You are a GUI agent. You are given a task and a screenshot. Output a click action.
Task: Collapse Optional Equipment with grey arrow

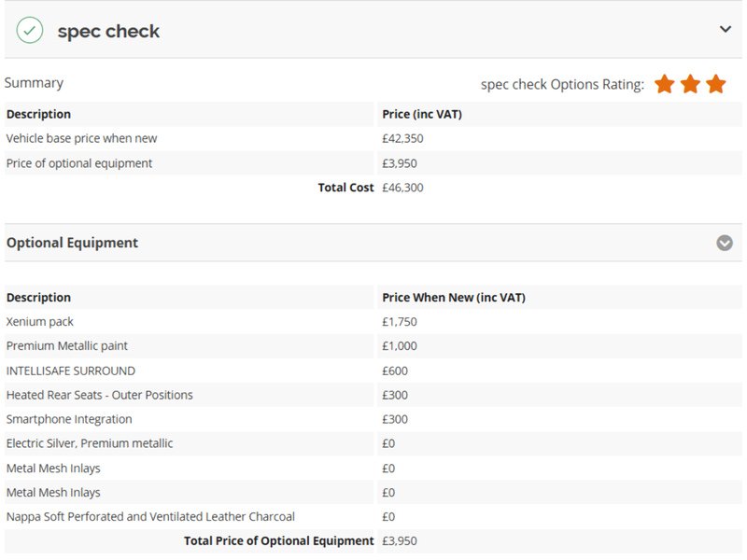click(x=725, y=243)
